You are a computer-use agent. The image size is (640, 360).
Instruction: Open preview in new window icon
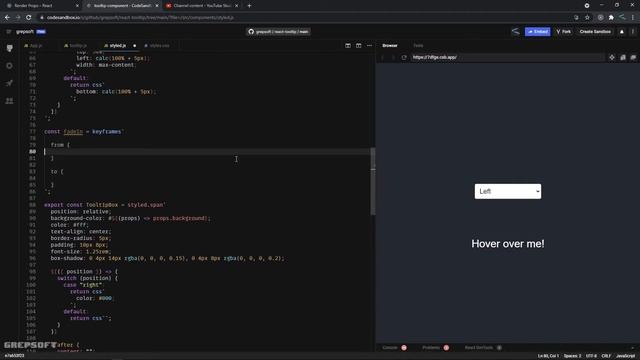pyautogui.click(x=633, y=58)
